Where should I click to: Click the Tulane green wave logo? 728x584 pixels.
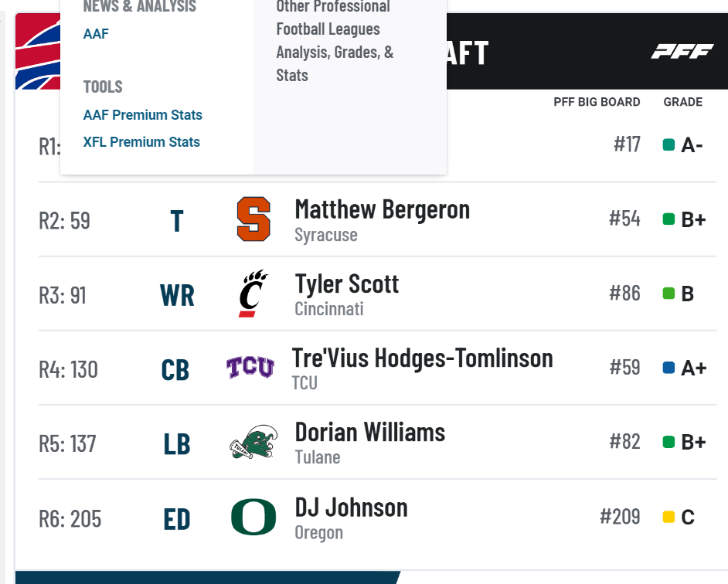[253, 442]
